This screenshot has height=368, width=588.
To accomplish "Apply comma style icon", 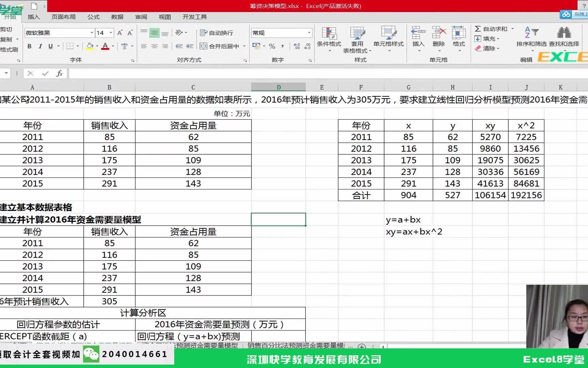I will [282, 46].
